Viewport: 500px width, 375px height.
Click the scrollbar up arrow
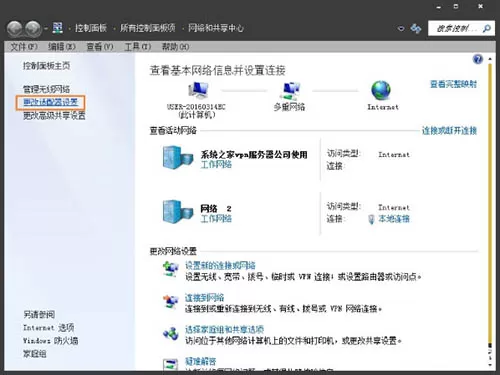(x=490, y=59)
